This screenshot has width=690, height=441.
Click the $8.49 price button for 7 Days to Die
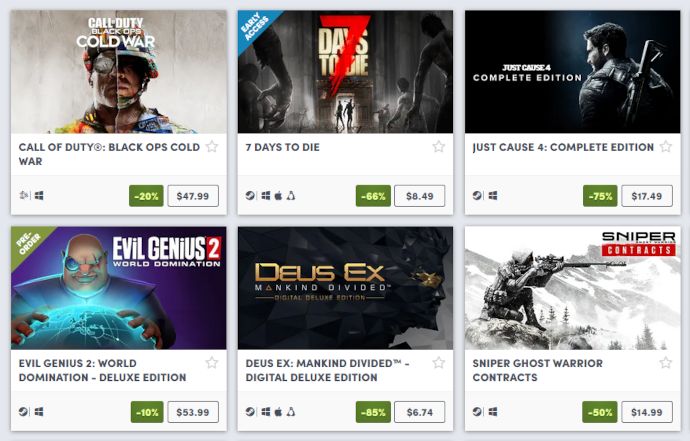pos(419,196)
